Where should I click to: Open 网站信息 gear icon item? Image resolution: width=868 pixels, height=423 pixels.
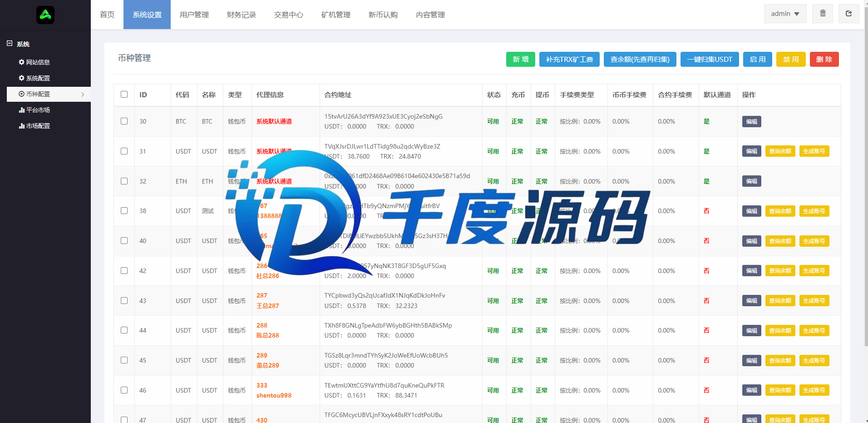tap(34, 62)
